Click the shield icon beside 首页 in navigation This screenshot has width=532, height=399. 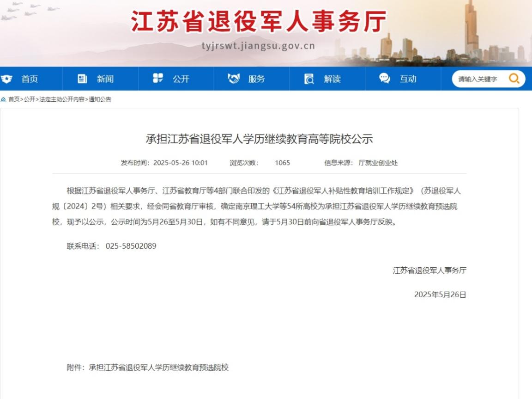7,79
